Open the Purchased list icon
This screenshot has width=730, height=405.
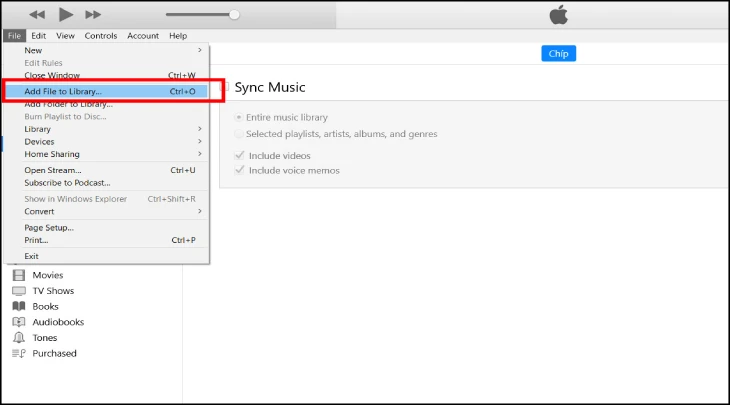(18, 353)
